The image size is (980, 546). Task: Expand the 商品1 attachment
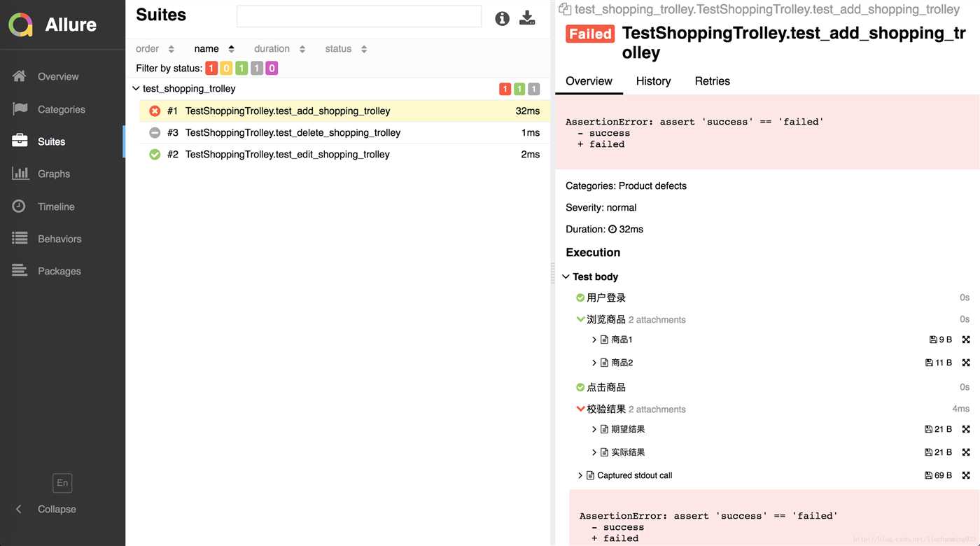point(594,339)
